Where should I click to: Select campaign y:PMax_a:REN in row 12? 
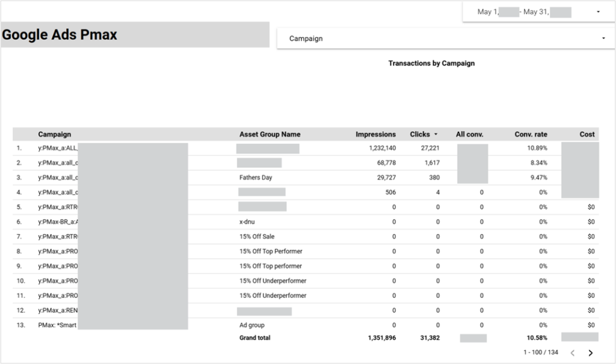(x=58, y=310)
